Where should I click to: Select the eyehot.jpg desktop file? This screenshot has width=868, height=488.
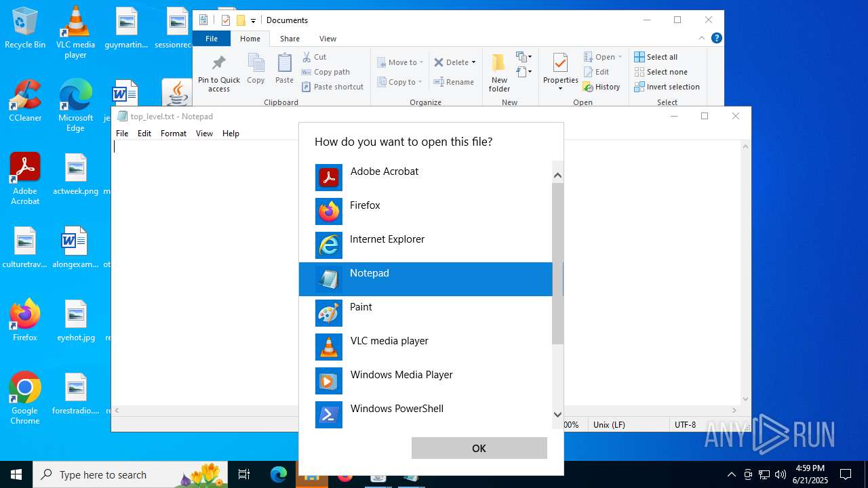75,321
